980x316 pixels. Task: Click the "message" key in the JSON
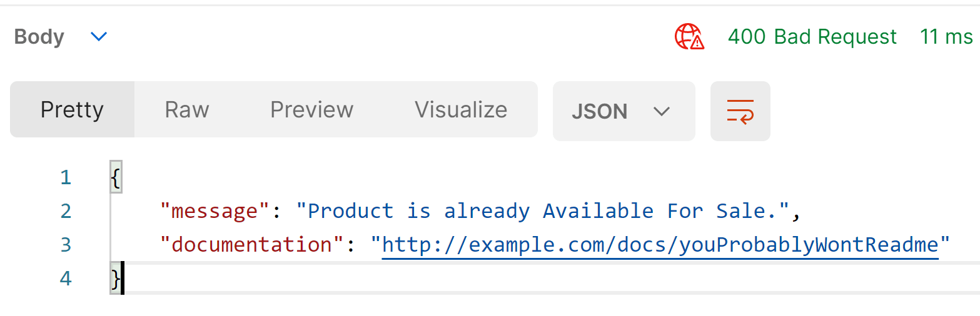[209, 211]
